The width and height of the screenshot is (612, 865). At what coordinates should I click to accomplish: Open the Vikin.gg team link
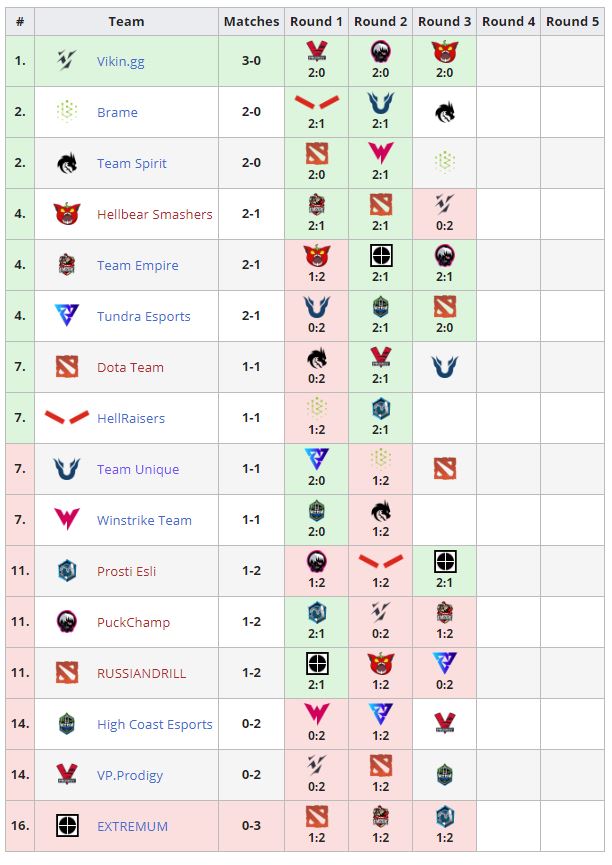121,62
